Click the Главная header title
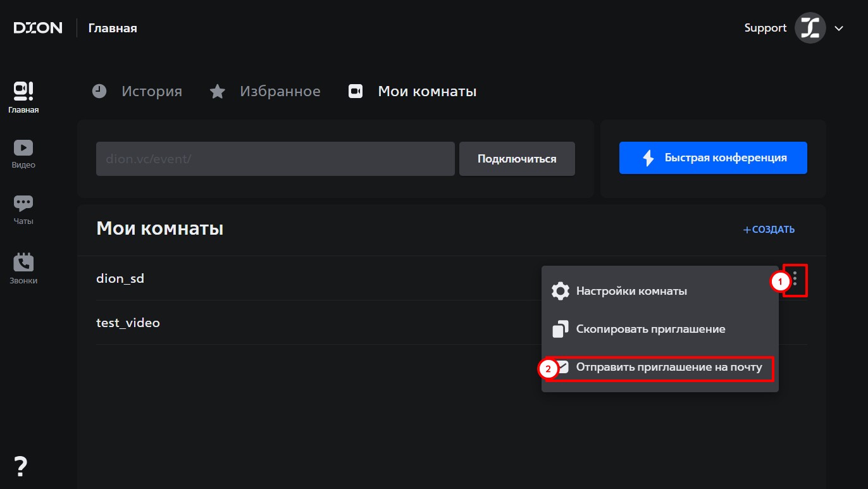The width and height of the screenshot is (868, 489). (113, 28)
